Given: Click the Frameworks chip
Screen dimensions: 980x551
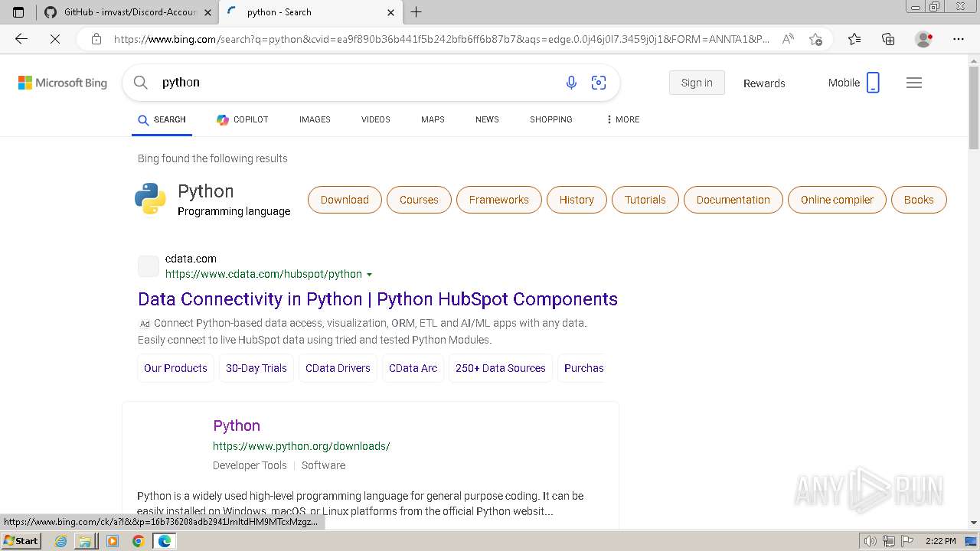Looking at the screenshot, I should pyautogui.click(x=499, y=200).
